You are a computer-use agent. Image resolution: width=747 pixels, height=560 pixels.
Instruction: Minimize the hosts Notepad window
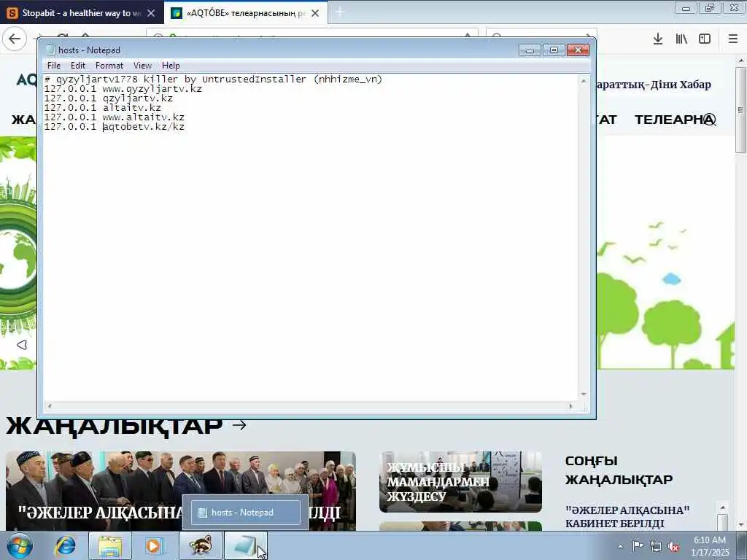pyautogui.click(x=530, y=50)
